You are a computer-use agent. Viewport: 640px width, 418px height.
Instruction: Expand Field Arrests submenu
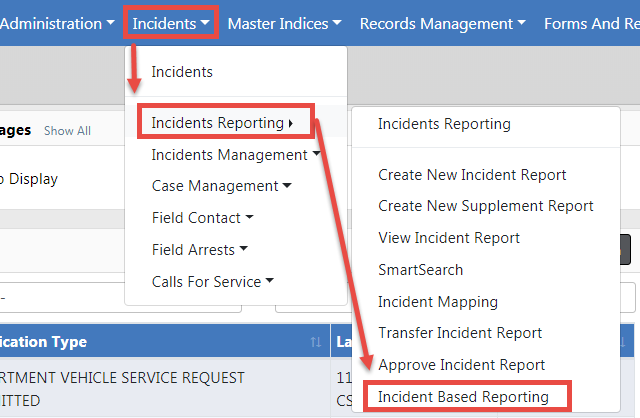click(199, 250)
